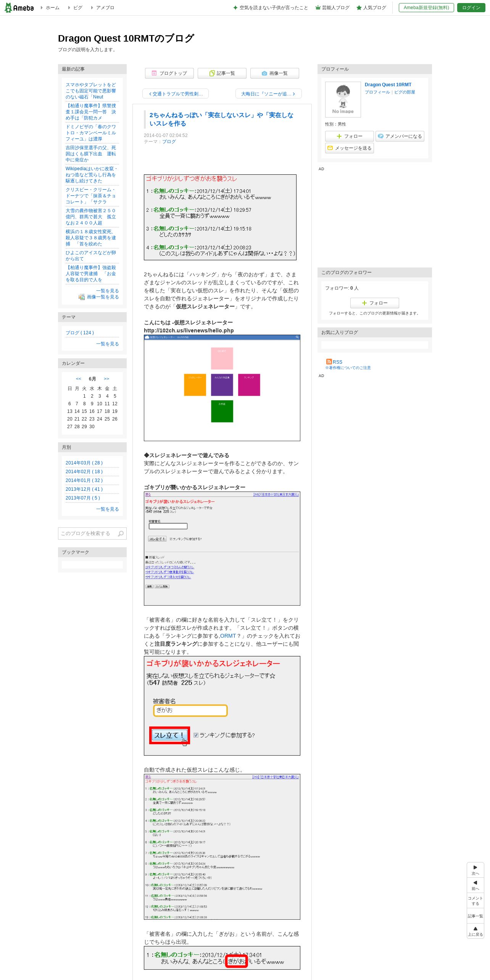Open recent article スマホやタブレットをど
The width and height of the screenshot is (490, 980).
pos(91,91)
